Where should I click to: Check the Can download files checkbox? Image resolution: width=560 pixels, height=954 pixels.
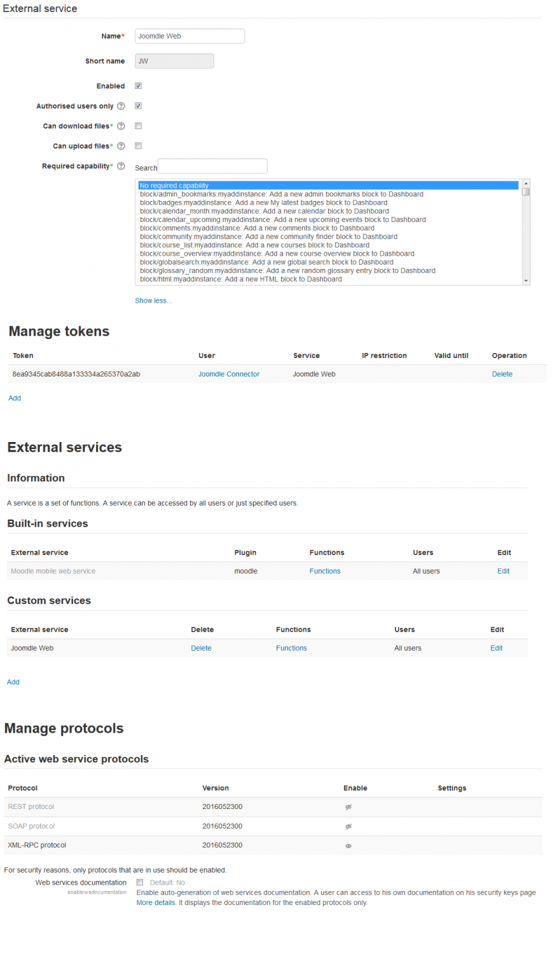coord(138,126)
